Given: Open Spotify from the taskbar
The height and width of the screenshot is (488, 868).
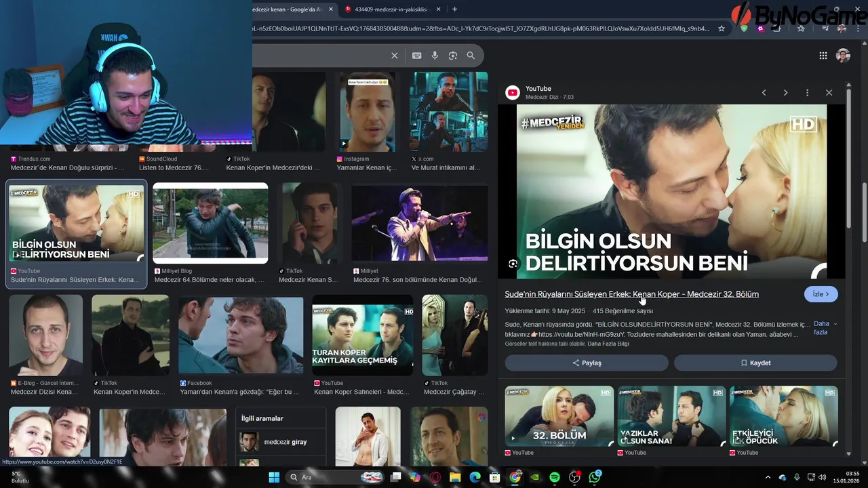Looking at the screenshot, I should coord(555,477).
